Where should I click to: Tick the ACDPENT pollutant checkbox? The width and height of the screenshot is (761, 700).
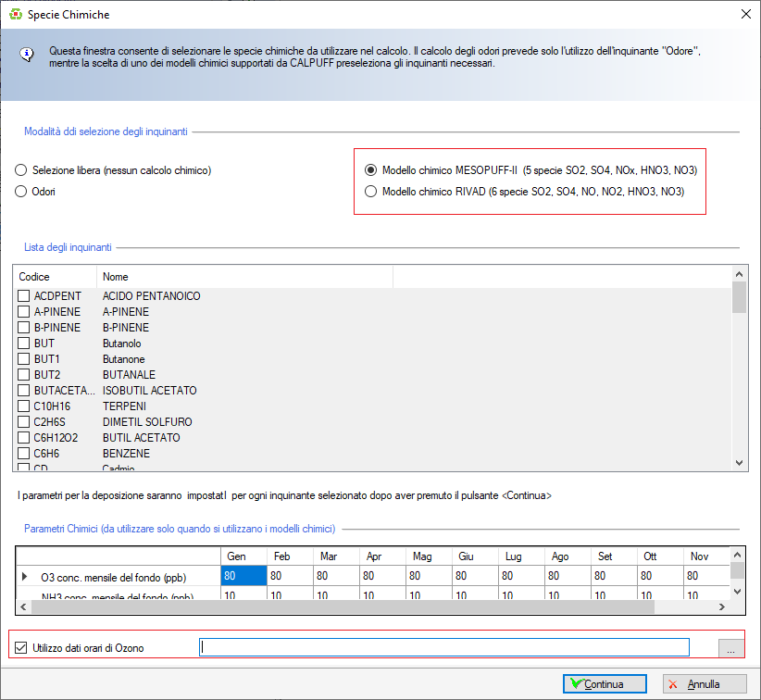point(23,296)
